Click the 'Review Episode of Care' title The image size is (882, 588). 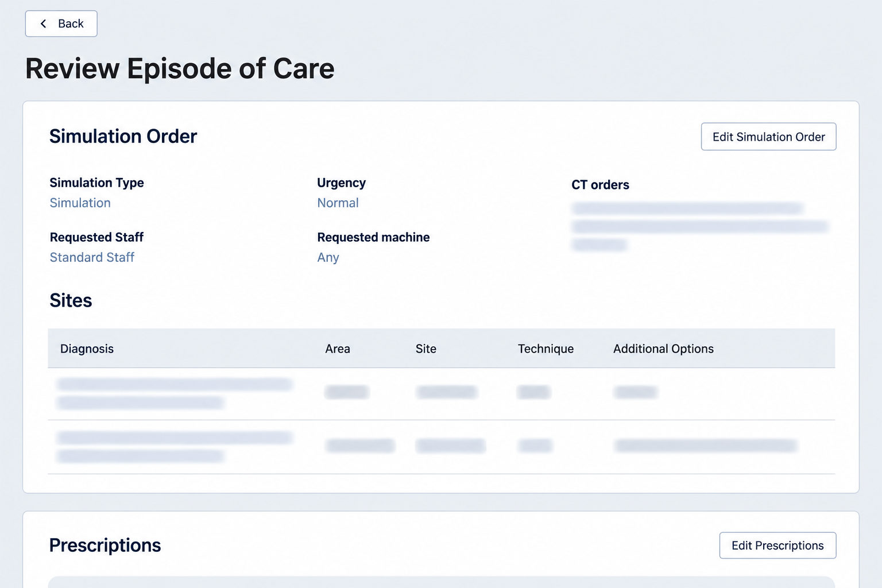[x=180, y=68]
